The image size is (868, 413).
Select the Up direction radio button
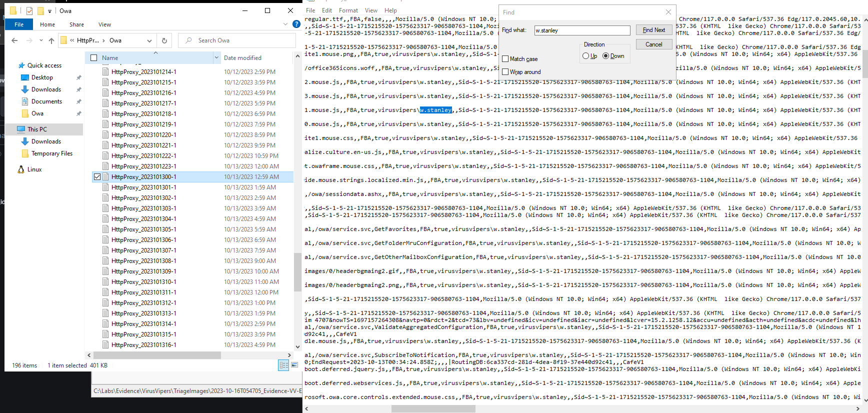coord(585,56)
